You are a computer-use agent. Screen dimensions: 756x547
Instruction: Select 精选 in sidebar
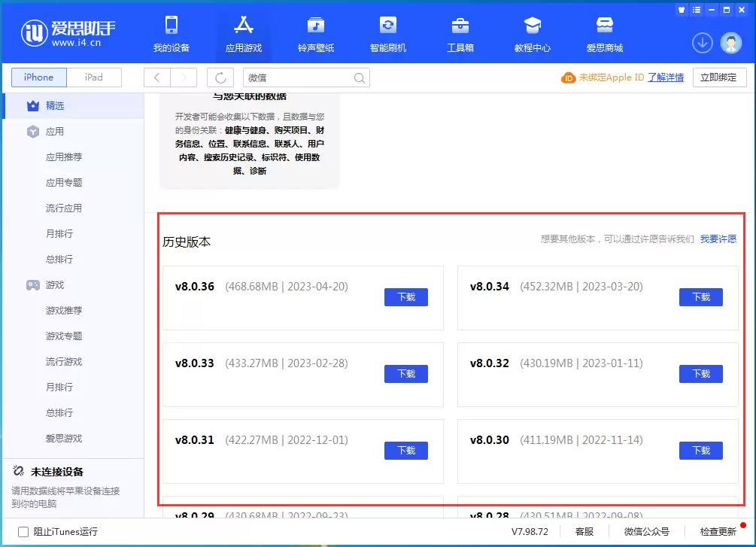[73, 105]
